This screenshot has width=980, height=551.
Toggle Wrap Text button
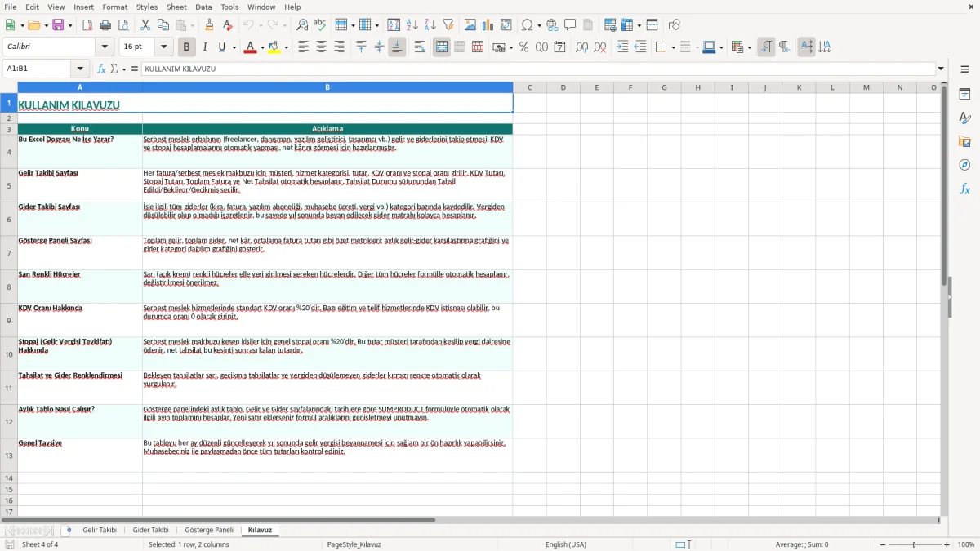point(420,47)
